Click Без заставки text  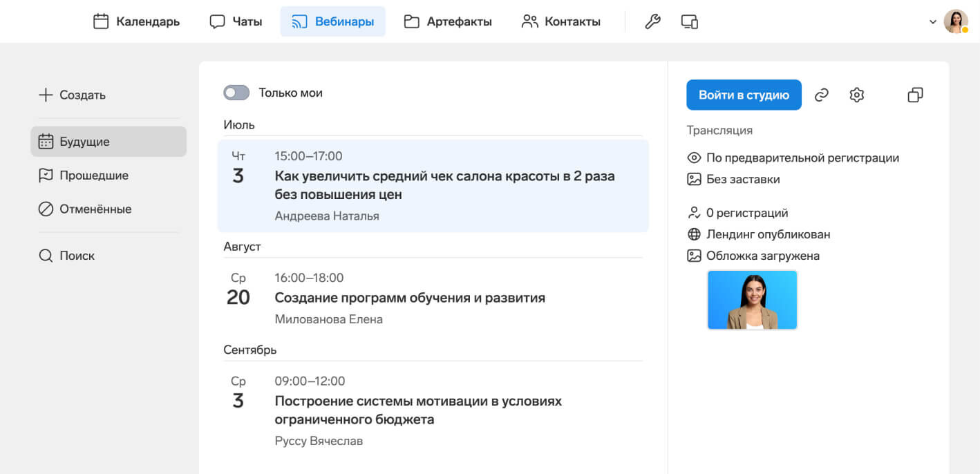pos(743,180)
